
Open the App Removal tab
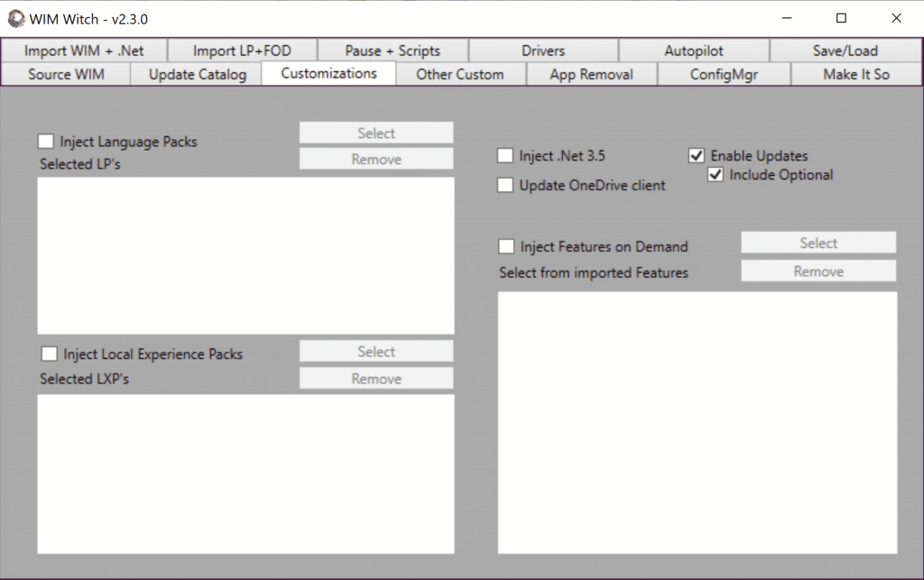pos(592,74)
